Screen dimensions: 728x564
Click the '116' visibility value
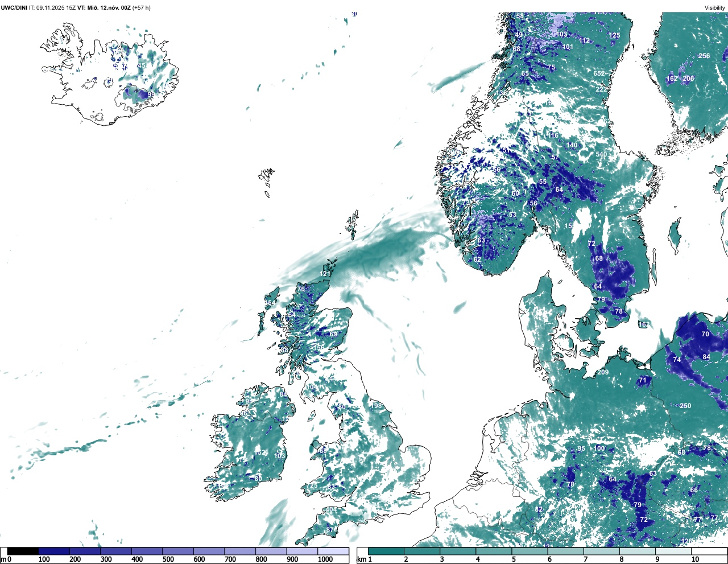553,135
